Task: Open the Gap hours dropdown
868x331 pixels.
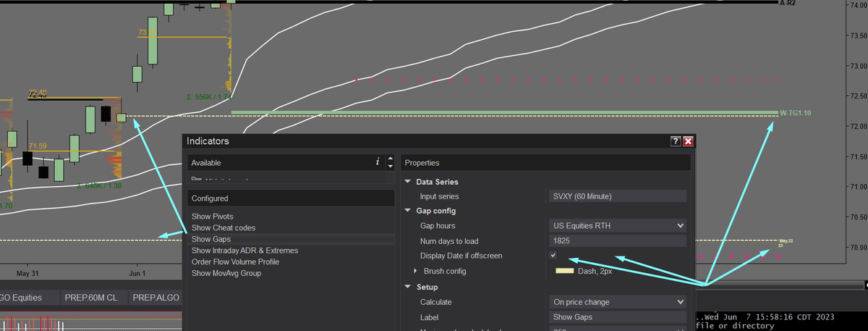Action: tap(617, 226)
